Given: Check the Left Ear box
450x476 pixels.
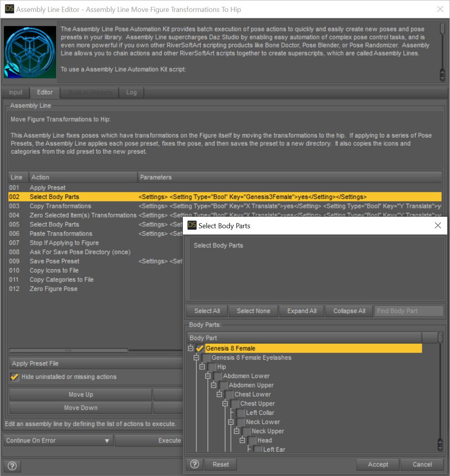Looking at the screenshot, I should pyautogui.click(x=258, y=449).
